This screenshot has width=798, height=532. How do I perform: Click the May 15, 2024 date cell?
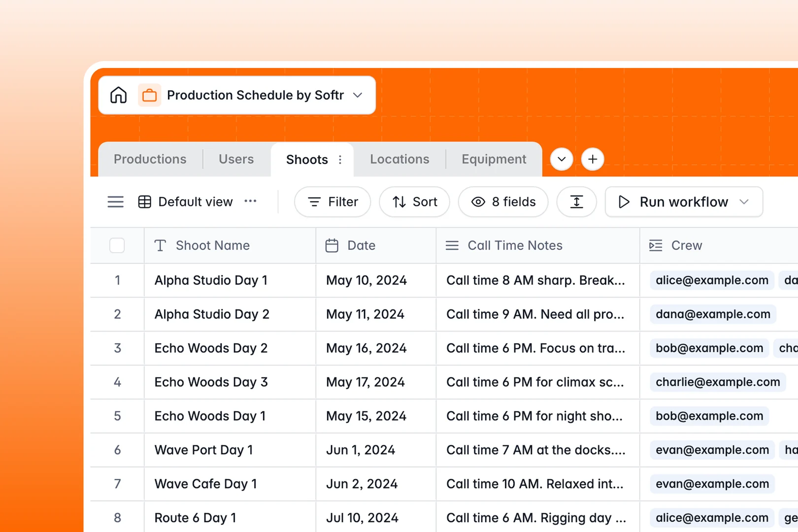coord(376,416)
